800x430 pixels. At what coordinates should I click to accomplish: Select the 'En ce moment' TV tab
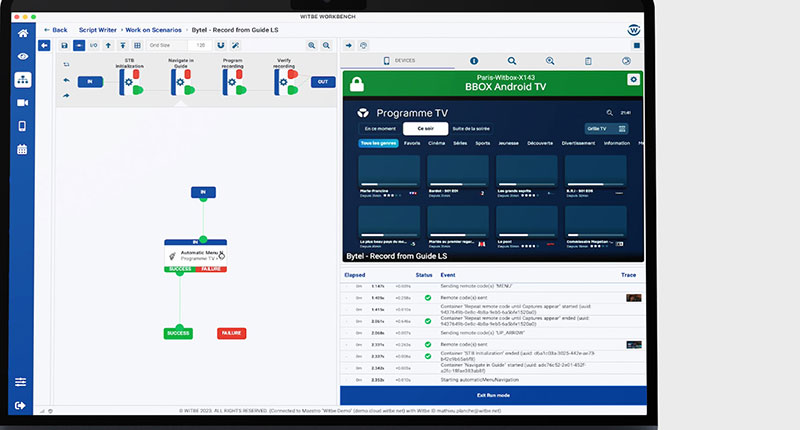(380, 129)
